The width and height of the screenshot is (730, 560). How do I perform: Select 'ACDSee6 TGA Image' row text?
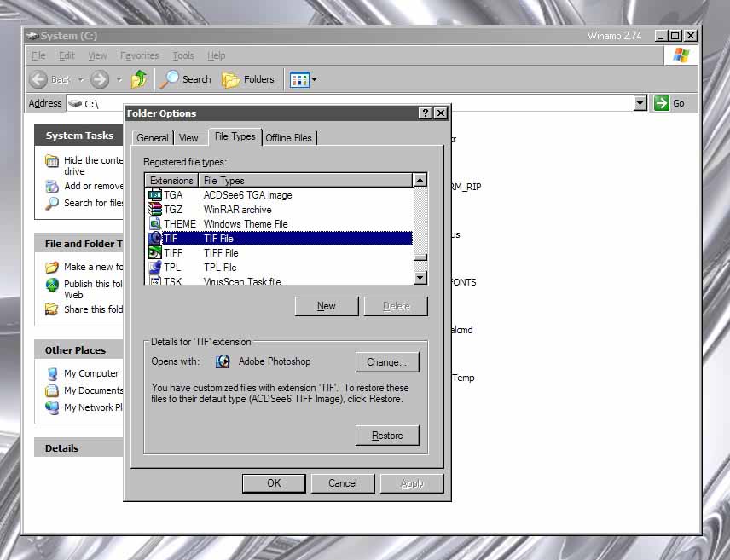point(247,195)
